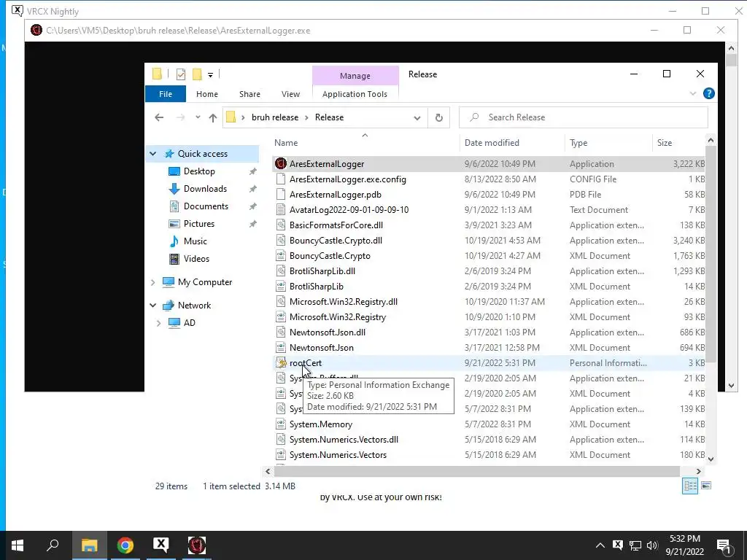Open the Application Tools ribbon tab
The height and width of the screenshot is (560, 747).
(355, 94)
